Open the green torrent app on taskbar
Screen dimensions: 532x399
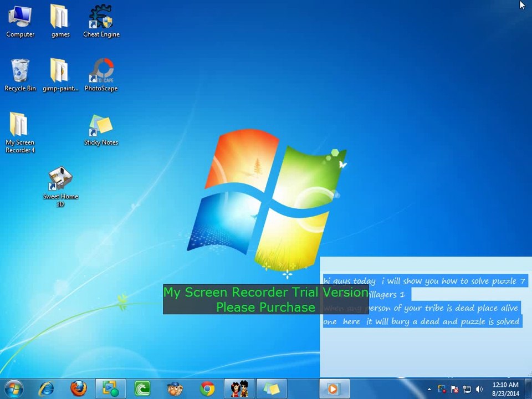click(x=142, y=389)
